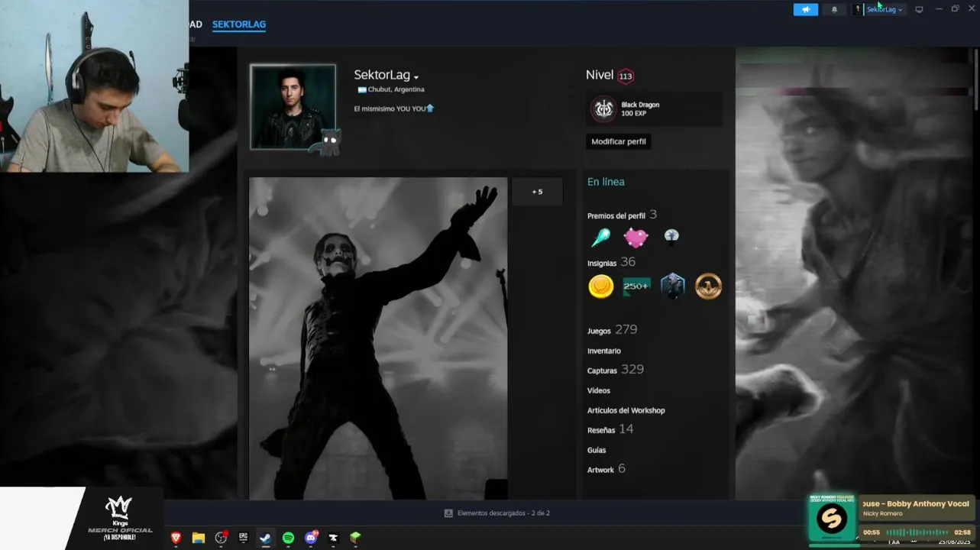The width and height of the screenshot is (980, 550).
Task: Click the Elementos descargados downloads status
Action: pos(497,513)
